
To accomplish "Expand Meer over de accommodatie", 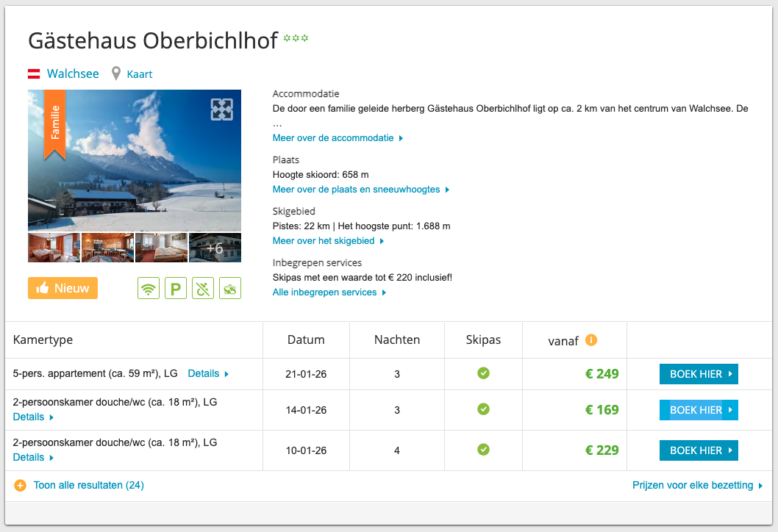I will coord(338,138).
